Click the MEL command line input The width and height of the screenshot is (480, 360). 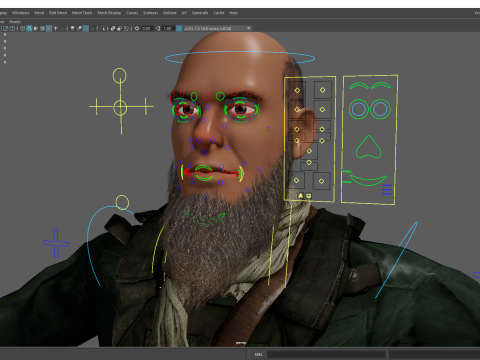[x=326, y=354]
